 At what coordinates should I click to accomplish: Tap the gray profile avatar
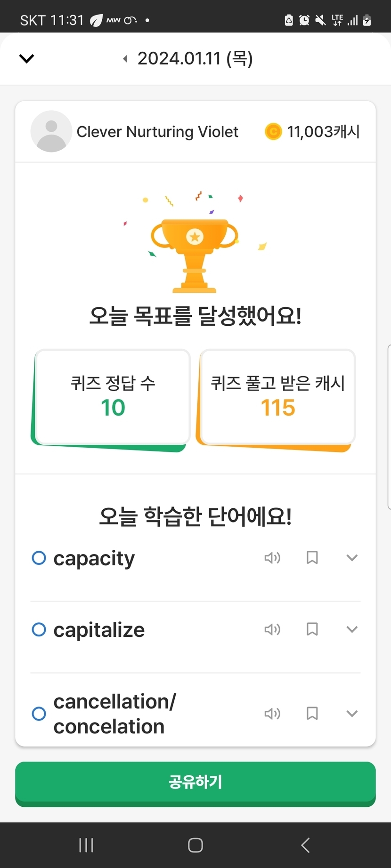(51, 131)
